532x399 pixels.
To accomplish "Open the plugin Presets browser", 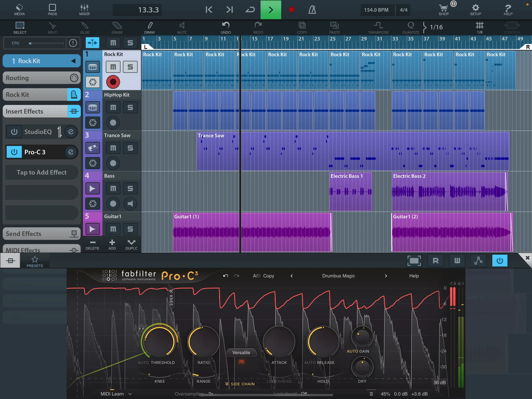I will click(x=35, y=261).
